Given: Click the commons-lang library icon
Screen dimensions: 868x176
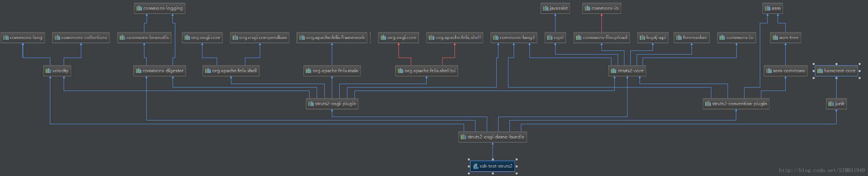Looking at the screenshot, I should pyautogui.click(x=6, y=38).
